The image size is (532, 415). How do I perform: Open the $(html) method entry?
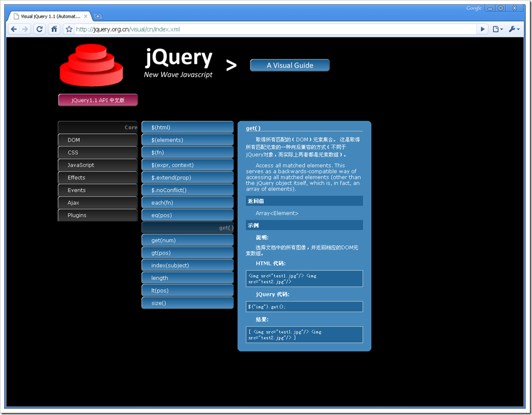pyautogui.click(x=188, y=127)
